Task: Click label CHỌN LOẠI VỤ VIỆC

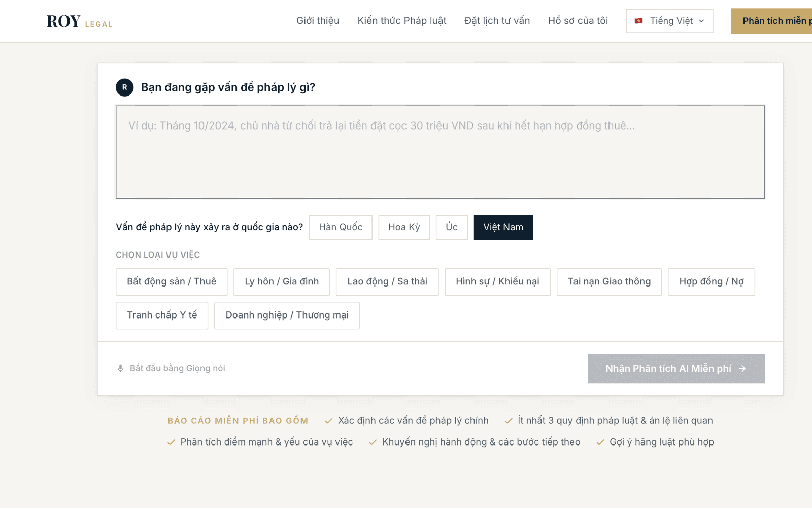Action: tap(158, 255)
